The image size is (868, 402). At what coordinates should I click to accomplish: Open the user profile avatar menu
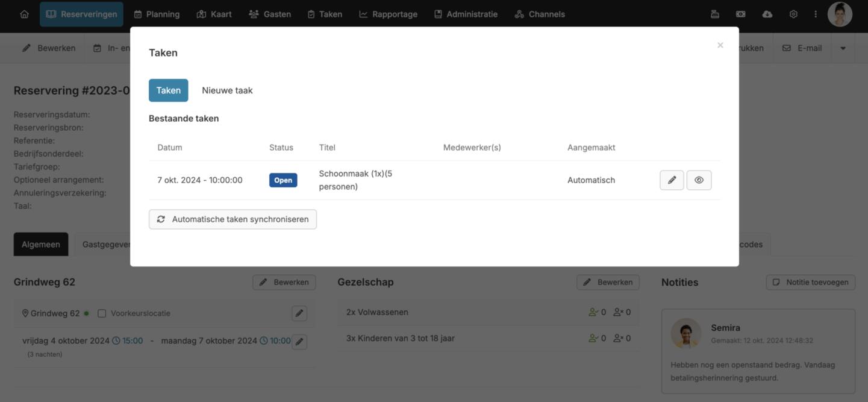tap(840, 14)
